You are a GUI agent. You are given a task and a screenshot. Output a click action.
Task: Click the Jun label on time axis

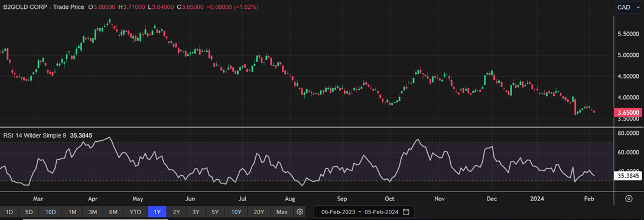(x=190, y=199)
